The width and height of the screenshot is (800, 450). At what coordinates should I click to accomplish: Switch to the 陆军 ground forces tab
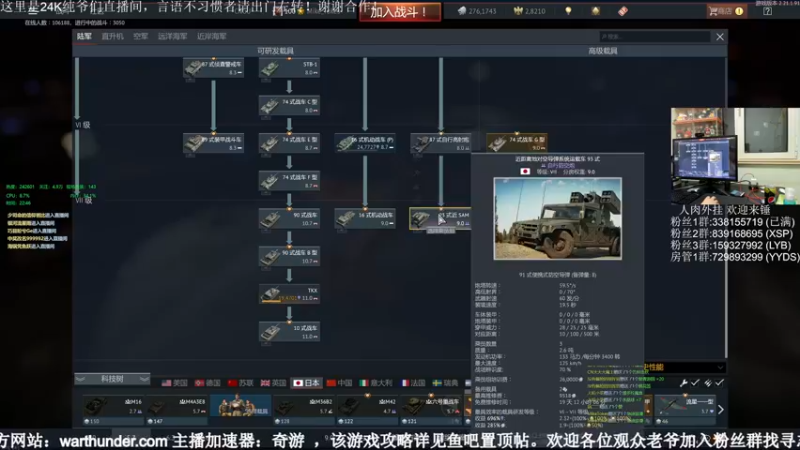(84, 36)
